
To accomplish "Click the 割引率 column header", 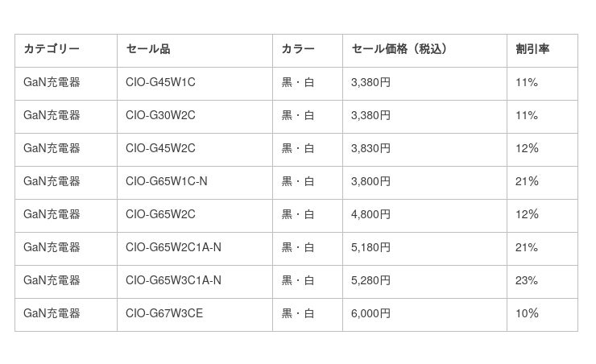I will click(532, 50).
